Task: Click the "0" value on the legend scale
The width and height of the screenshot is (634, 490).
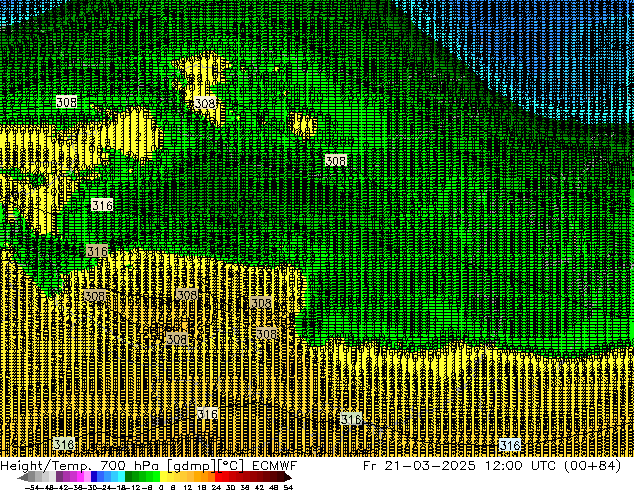Action: point(161,487)
